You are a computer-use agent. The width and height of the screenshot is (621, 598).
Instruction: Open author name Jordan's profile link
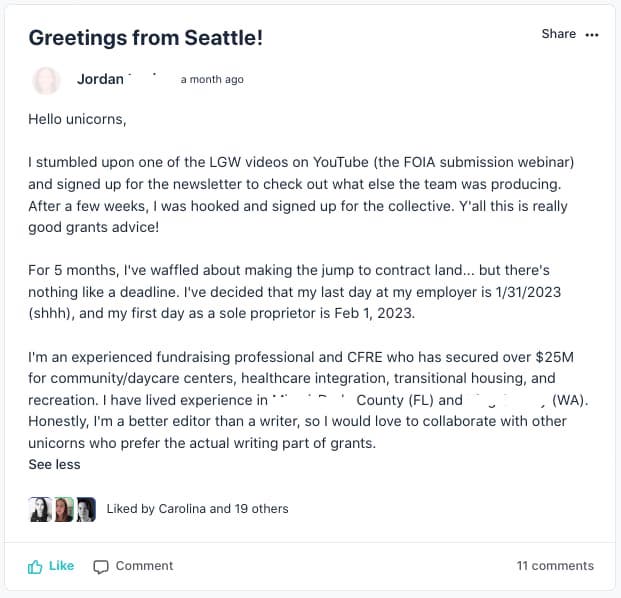click(100, 79)
